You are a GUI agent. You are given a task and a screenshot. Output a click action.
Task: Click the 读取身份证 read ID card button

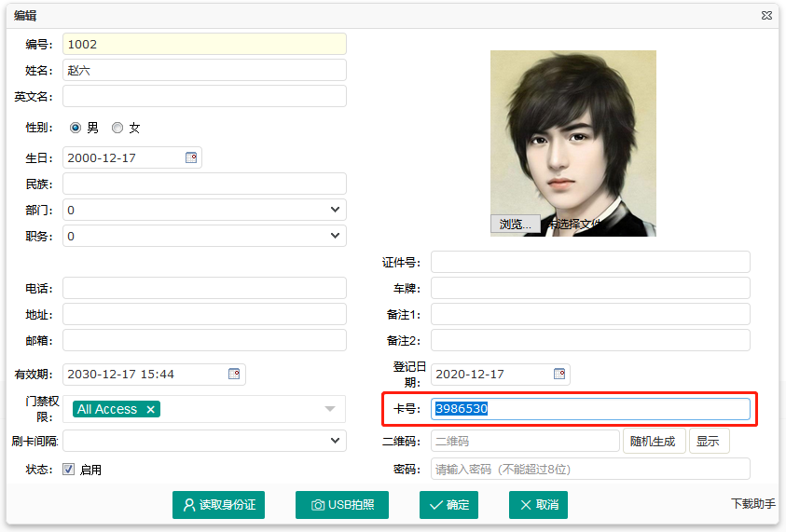click(x=218, y=504)
